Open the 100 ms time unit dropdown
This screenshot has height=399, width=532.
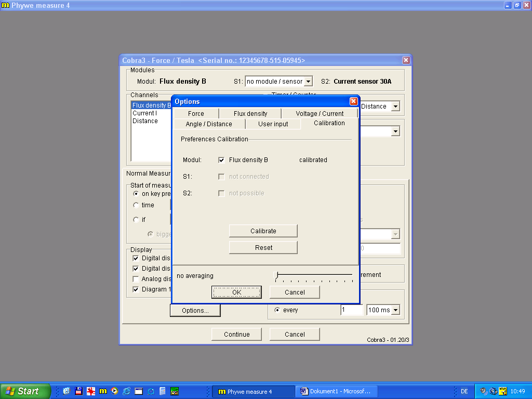coord(395,310)
